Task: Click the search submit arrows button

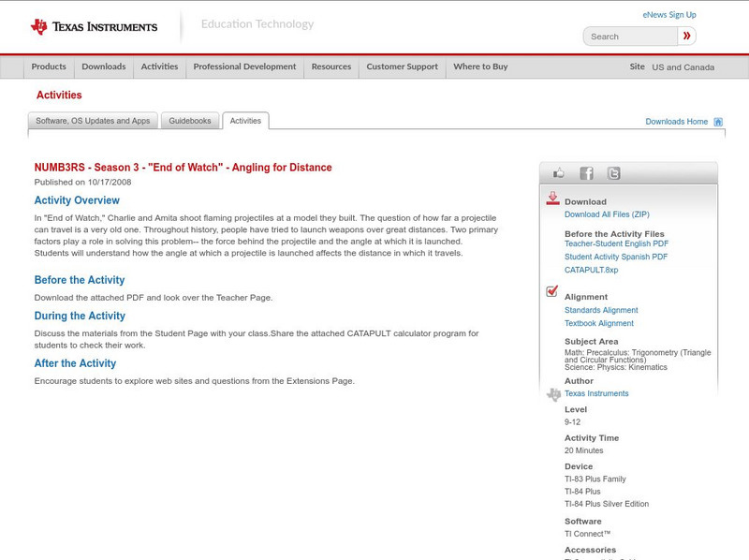Action: coord(686,36)
